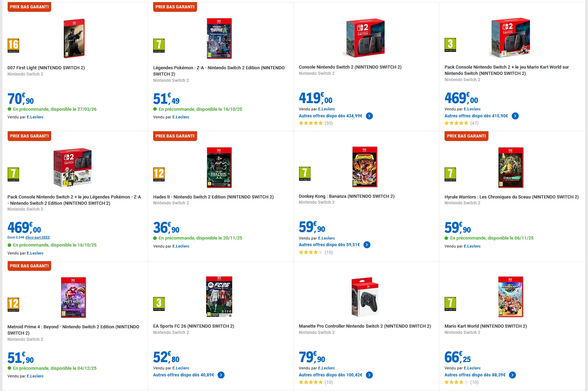
Task: Click the arrow icon for Pro Controller offers
Action: (369, 375)
